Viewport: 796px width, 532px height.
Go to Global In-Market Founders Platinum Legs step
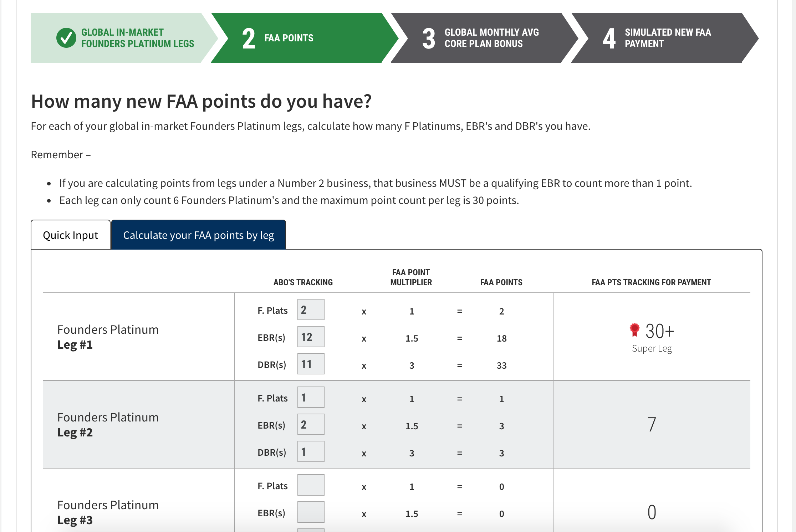(137, 38)
